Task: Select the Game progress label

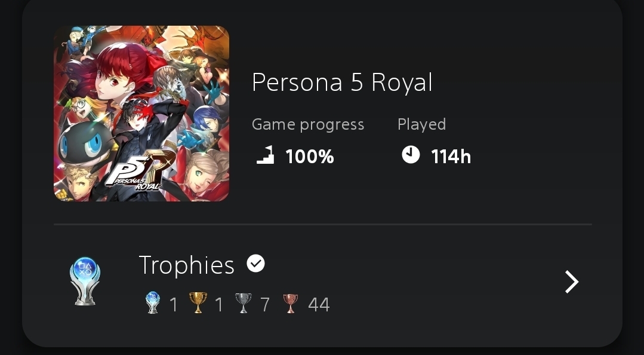Action: coord(307,124)
